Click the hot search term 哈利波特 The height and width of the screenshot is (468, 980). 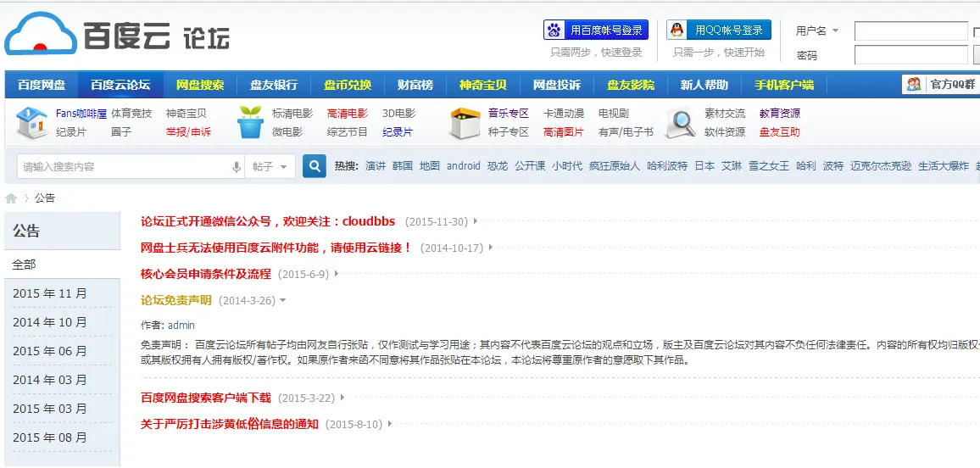(x=667, y=166)
